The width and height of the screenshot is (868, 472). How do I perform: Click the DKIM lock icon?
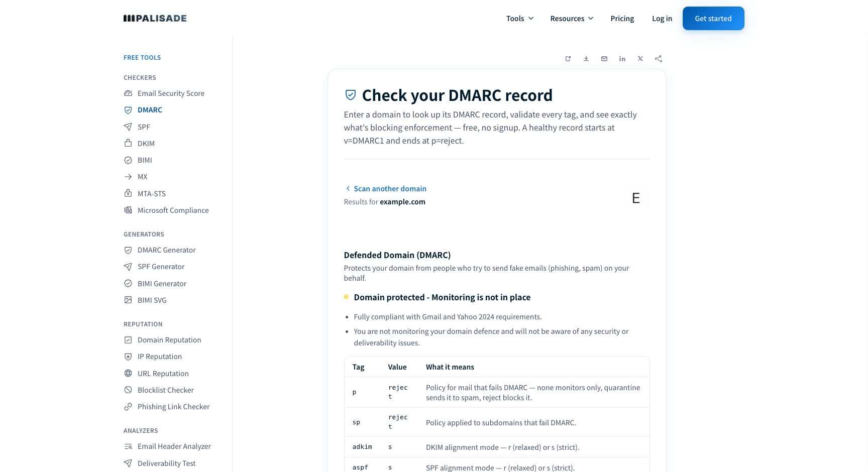(x=128, y=143)
